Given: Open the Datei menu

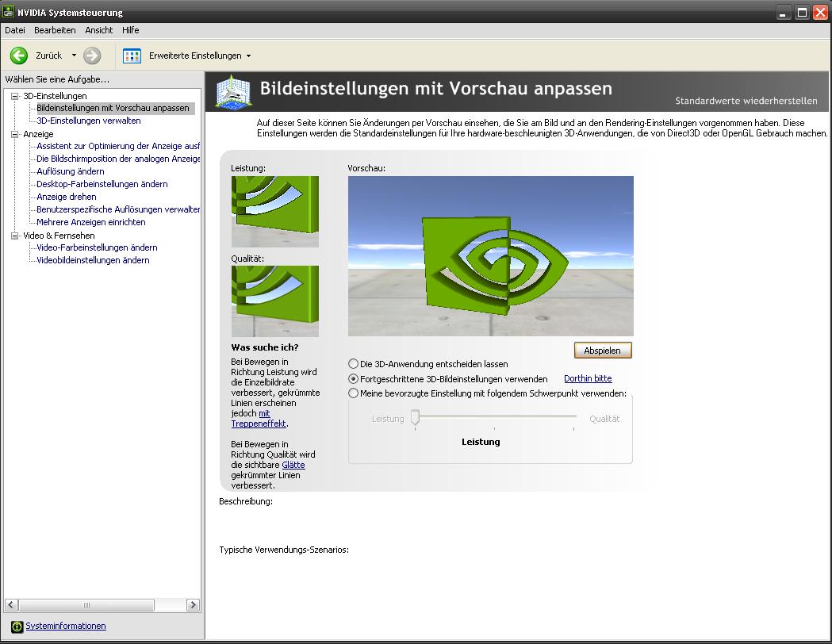Looking at the screenshot, I should point(15,30).
